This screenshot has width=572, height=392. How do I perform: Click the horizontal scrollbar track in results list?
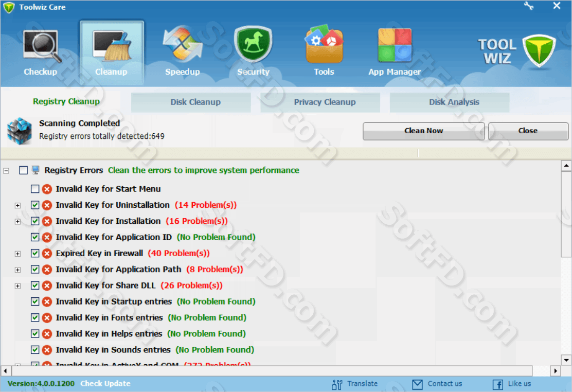[280, 371]
